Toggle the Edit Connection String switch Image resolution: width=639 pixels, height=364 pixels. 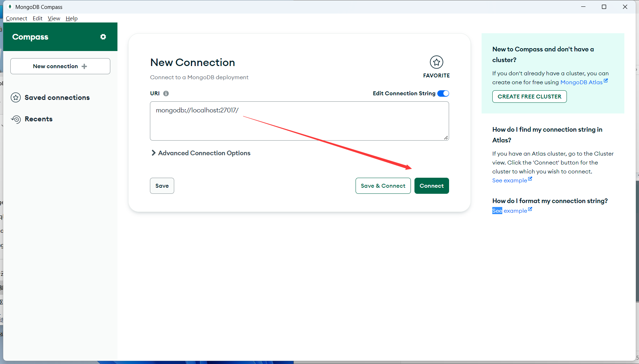[x=443, y=93]
